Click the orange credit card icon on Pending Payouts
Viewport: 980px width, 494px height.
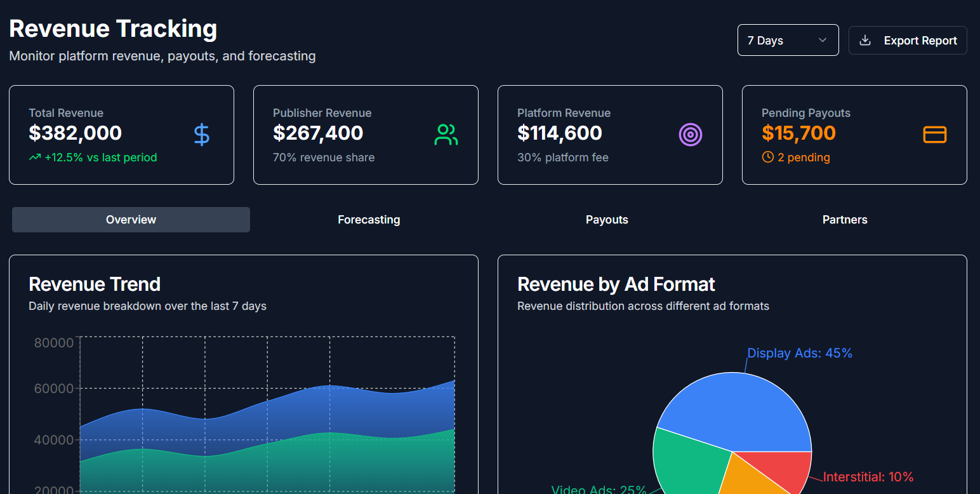coord(934,134)
